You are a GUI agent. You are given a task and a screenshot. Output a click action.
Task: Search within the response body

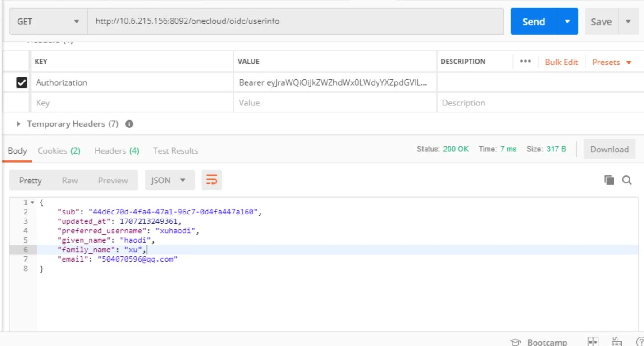627,180
